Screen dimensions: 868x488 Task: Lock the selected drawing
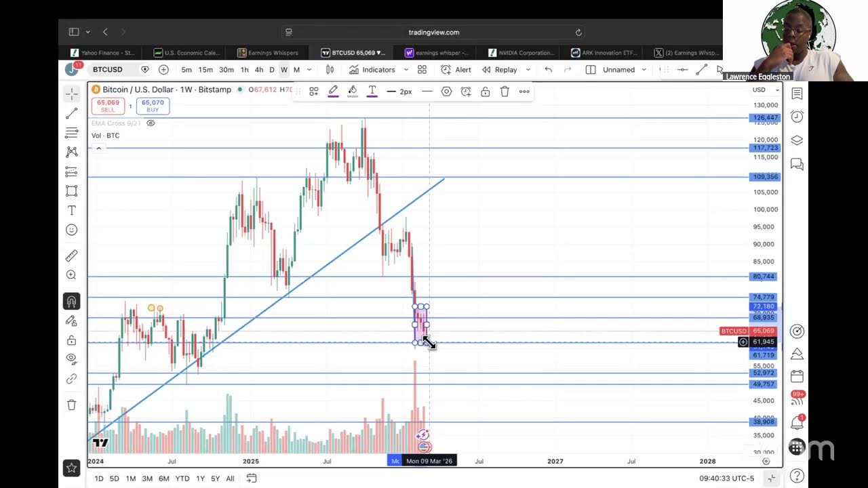pos(486,91)
